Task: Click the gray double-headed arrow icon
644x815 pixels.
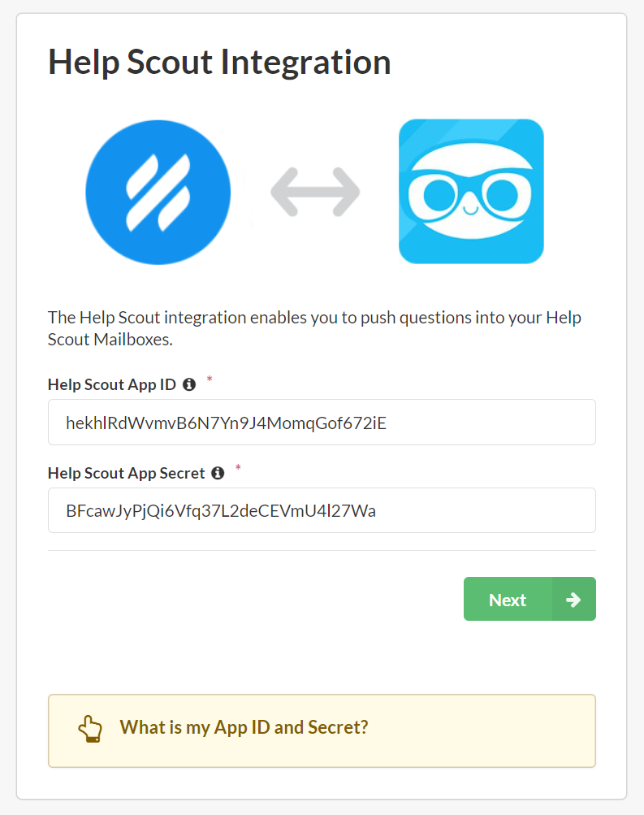Action: 315,192
